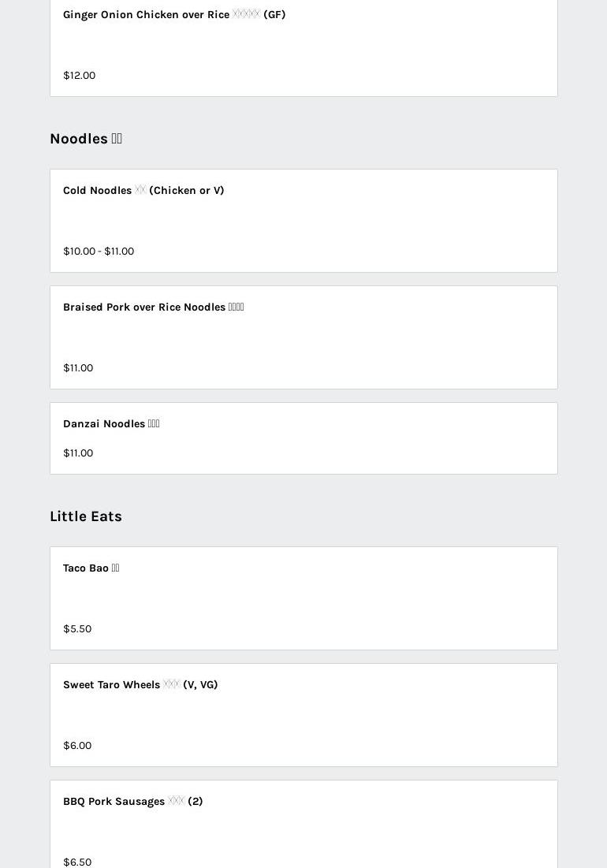Click the (Chicken or V) label on Cold Noodles

pos(187,190)
